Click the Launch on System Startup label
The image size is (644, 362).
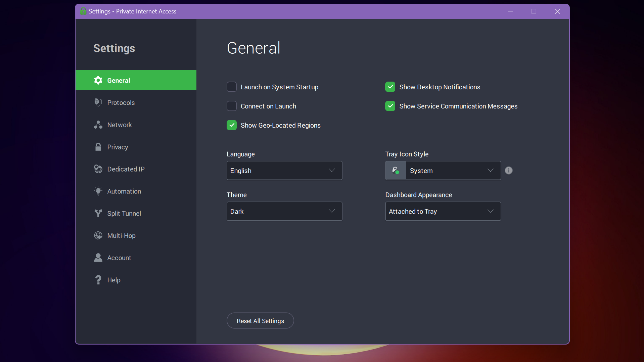[x=279, y=87]
